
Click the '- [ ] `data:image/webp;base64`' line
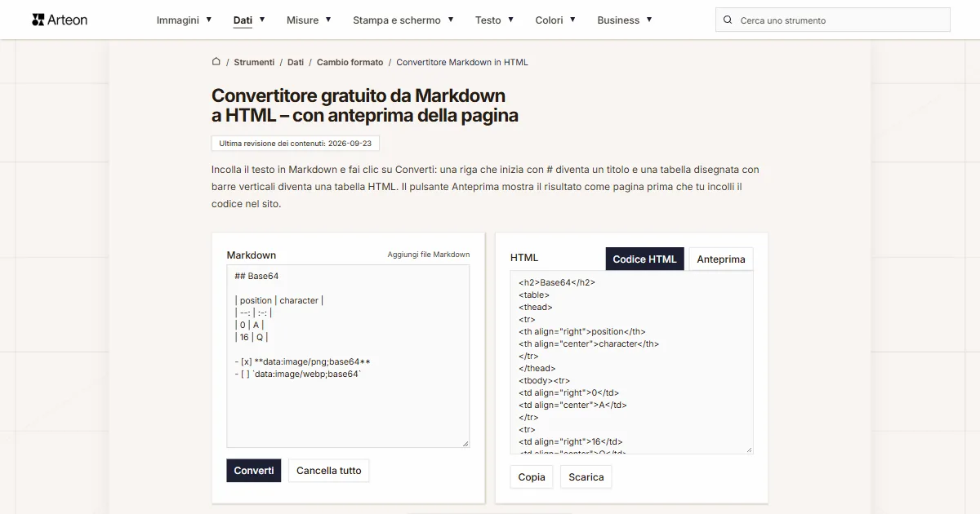tap(298, 374)
